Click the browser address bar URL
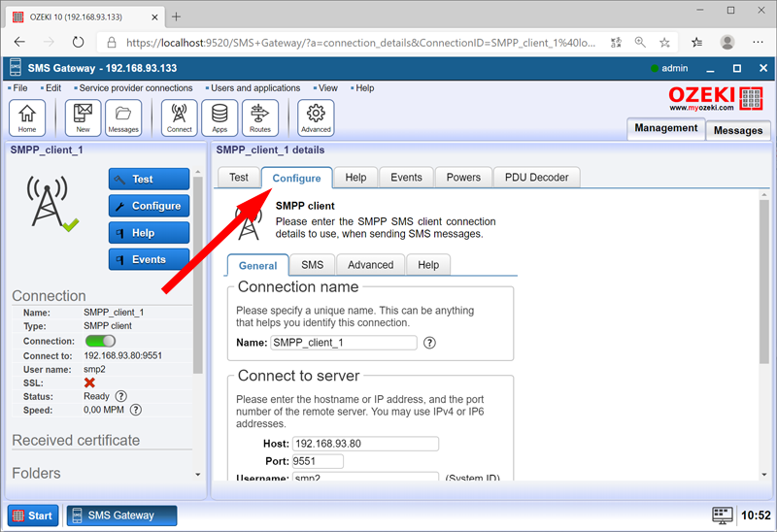777x532 pixels. [360, 43]
